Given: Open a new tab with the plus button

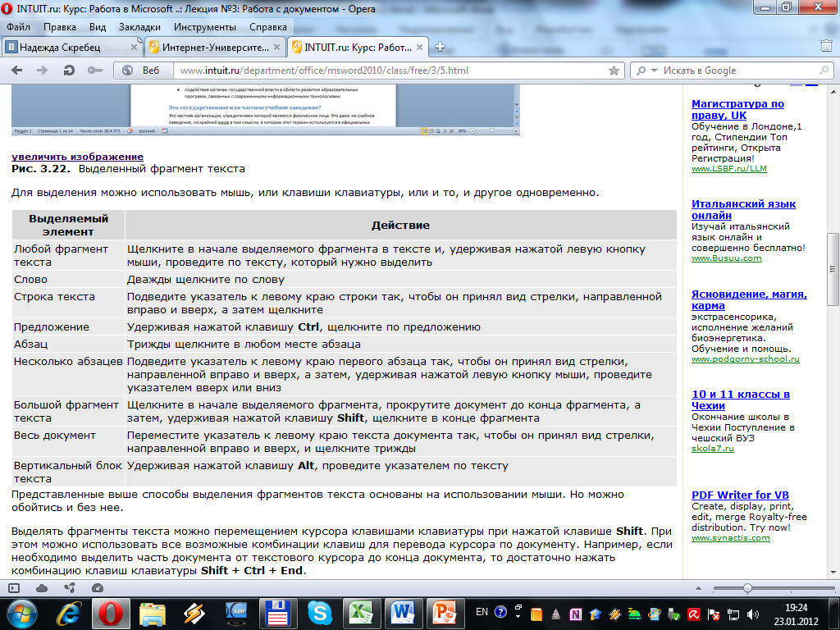Looking at the screenshot, I should [440, 47].
